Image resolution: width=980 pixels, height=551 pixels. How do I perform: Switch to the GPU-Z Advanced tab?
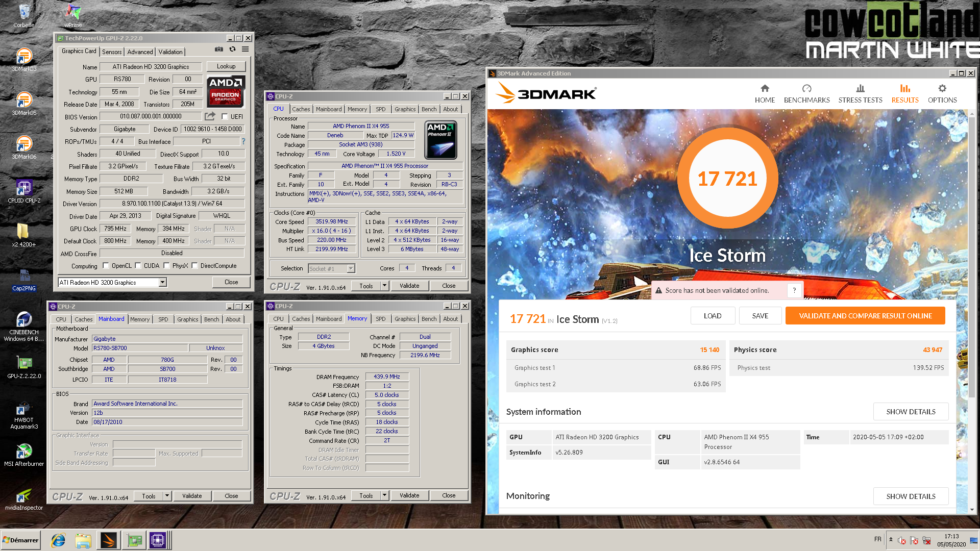click(140, 52)
